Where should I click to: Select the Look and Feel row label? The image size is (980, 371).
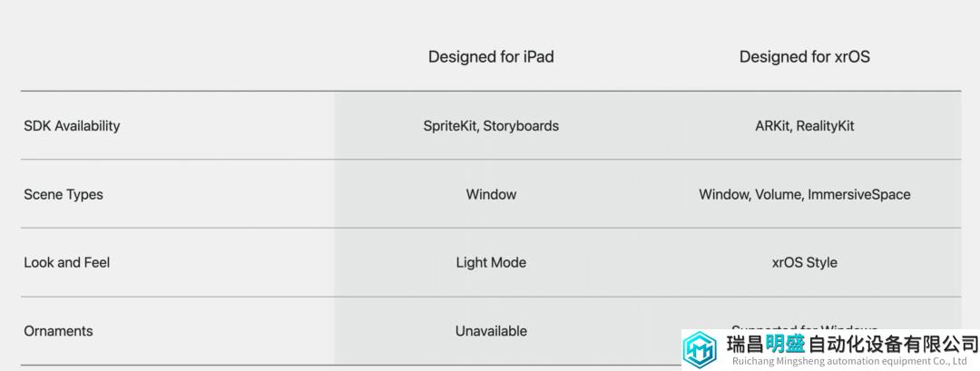pos(67,262)
